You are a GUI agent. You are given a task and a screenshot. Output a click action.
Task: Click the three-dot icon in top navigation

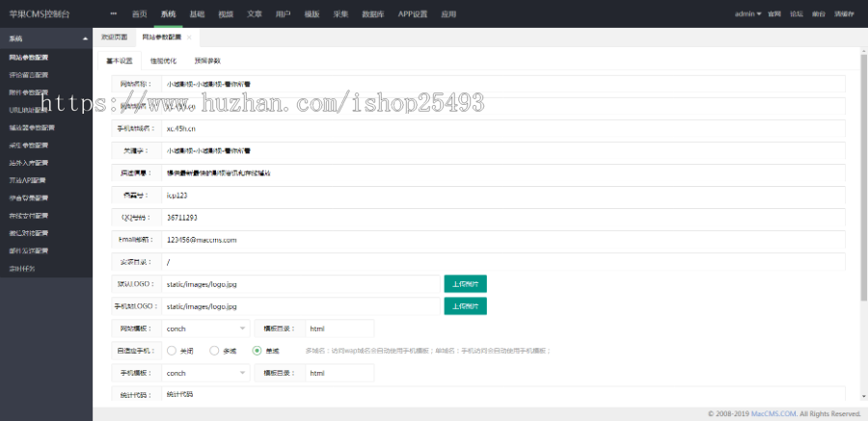tap(114, 14)
